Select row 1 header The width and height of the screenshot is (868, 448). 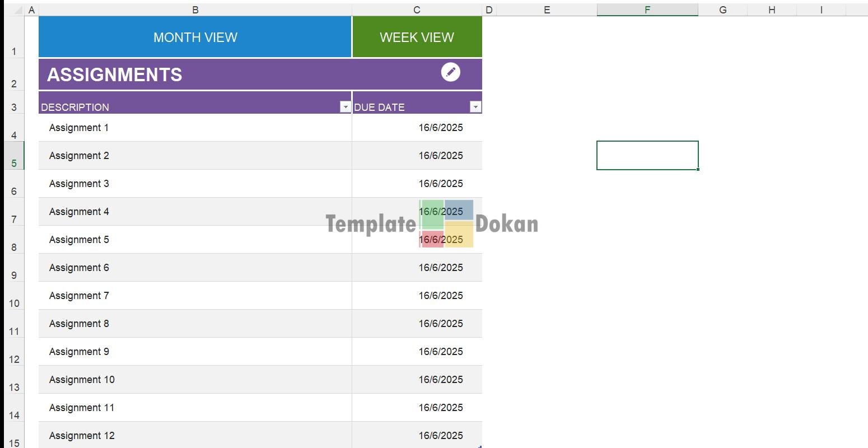tap(14, 37)
